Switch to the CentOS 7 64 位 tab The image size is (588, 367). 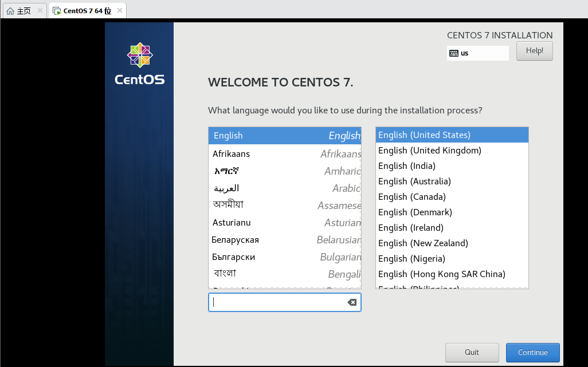[87, 10]
